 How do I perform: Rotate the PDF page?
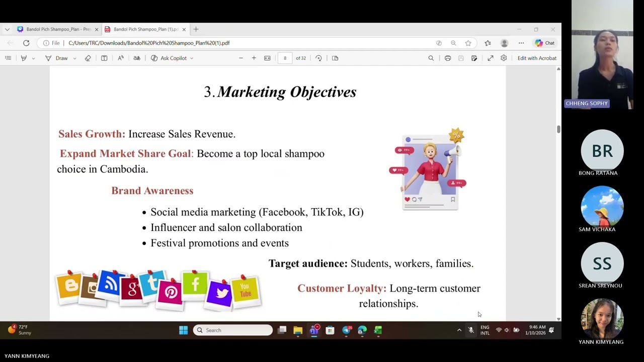click(318, 58)
